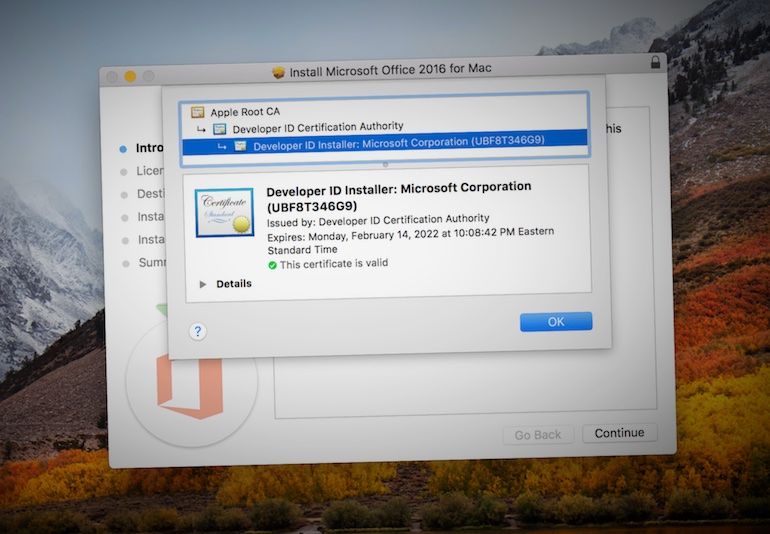This screenshot has width=770, height=534.
Task: Click the split divider handle below certificate list
Action: pyautogui.click(x=385, y=165)
